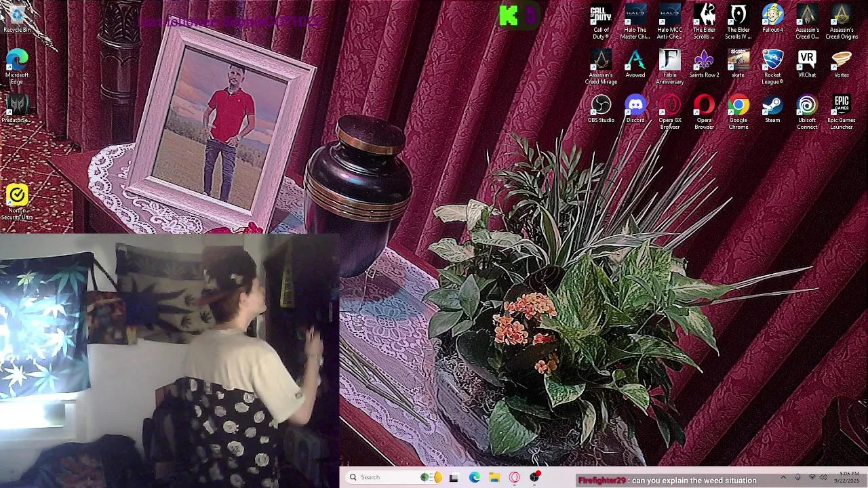
Task: Open the PredatorSense desktop shortcut
Action: click(17, 108)
